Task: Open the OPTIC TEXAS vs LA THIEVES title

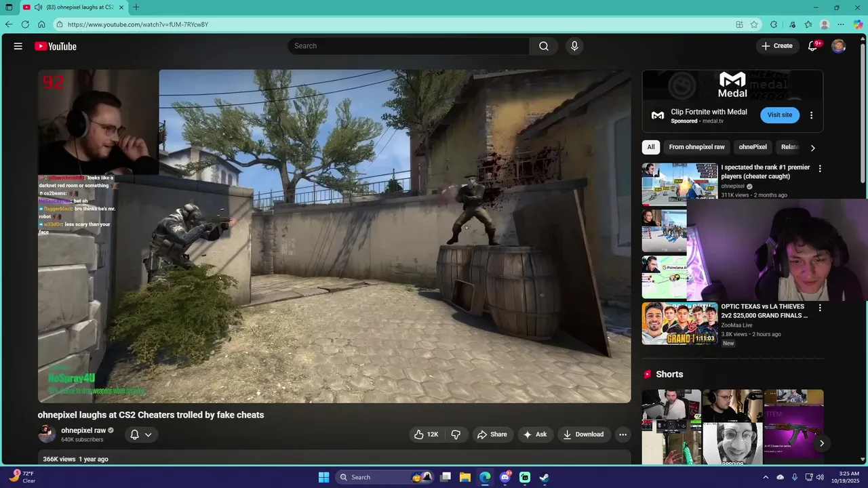Action: 764,311
